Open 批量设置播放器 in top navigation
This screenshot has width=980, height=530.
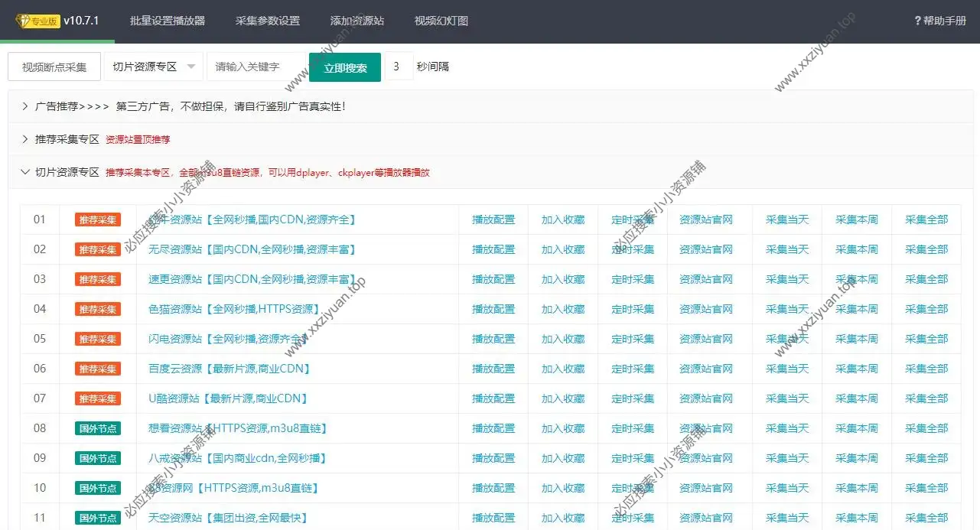(168, 21)
